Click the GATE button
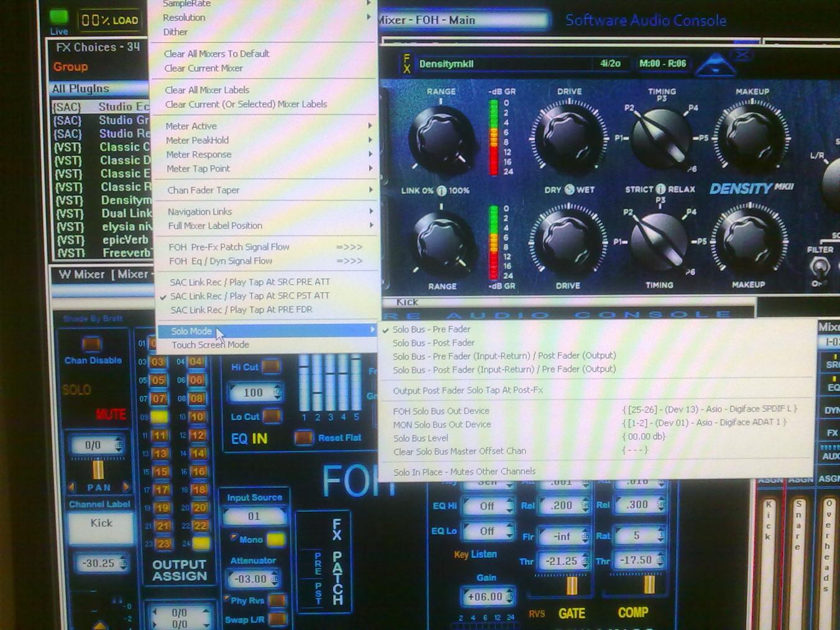 [x=572, y=613]
